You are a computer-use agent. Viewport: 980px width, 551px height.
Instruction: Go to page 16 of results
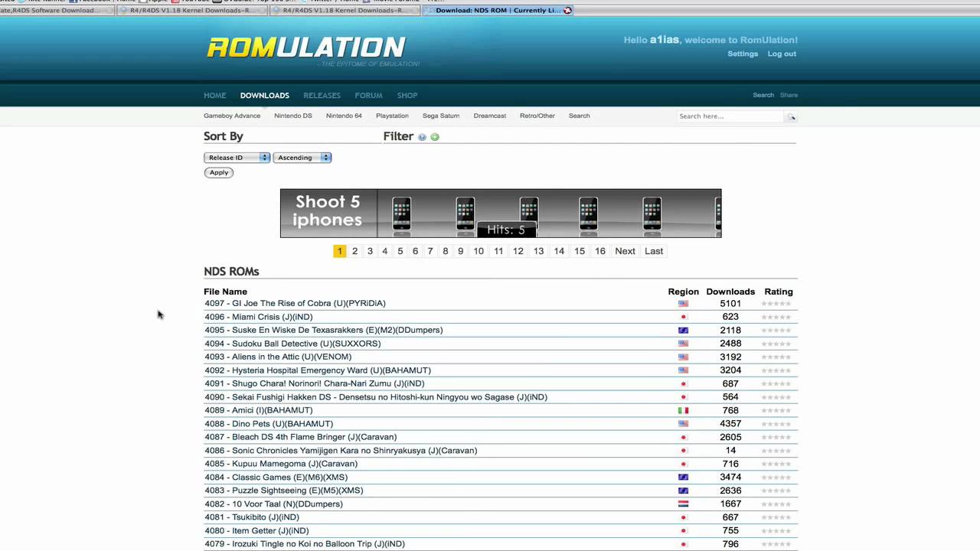[599, 251]
